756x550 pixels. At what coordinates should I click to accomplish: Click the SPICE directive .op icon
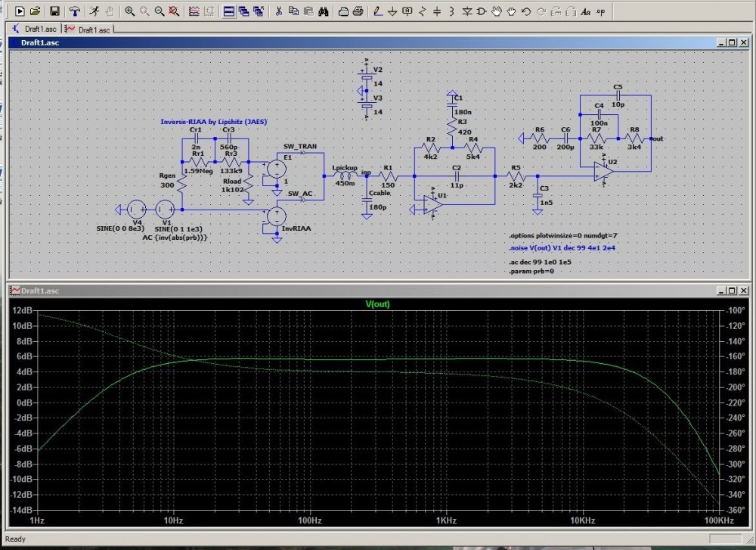point(600,11)
